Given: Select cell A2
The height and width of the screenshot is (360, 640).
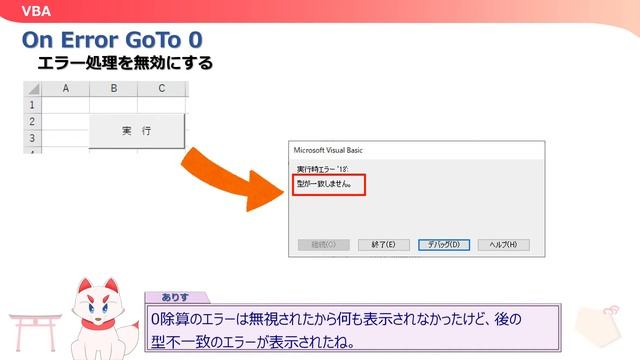Looking at the screenshot, I should point(65,122).
